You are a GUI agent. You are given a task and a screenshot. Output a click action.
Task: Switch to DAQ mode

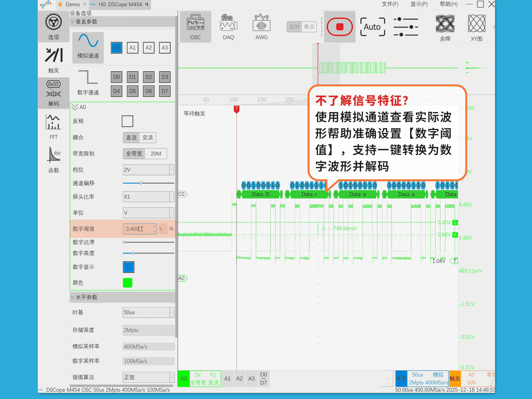228,27
